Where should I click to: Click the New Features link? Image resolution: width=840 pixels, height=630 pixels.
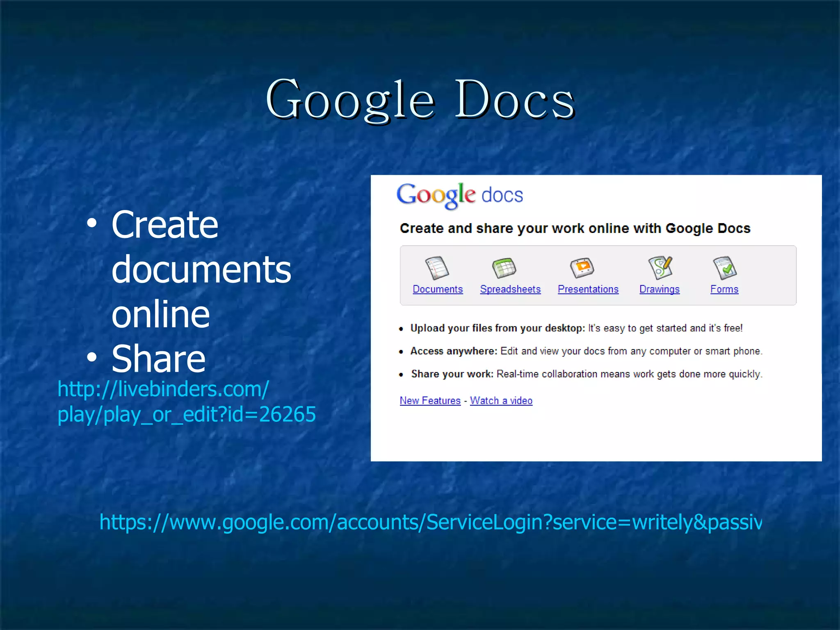click(430, 401)
